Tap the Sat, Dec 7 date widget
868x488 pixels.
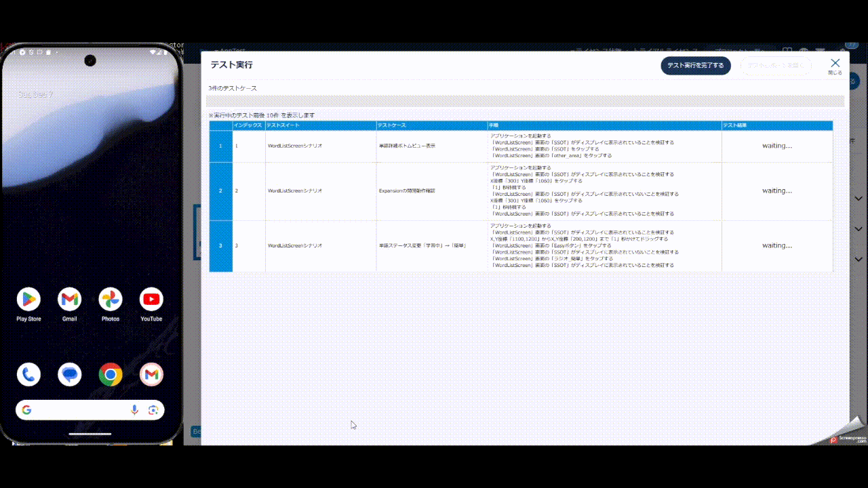tap(35, 95)
